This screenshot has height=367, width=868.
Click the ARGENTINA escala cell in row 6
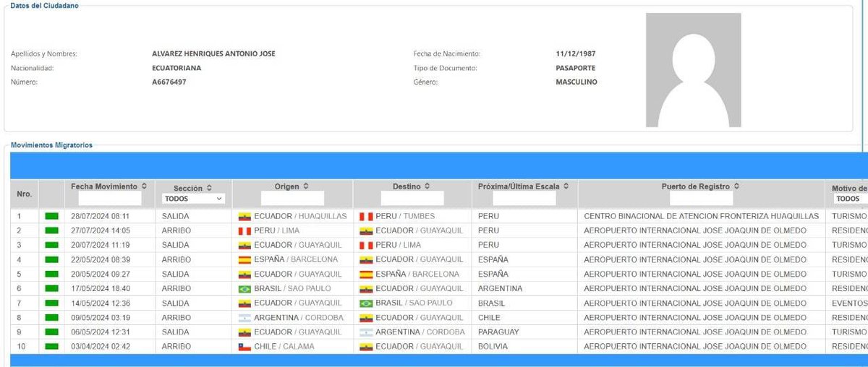[500, 288]
